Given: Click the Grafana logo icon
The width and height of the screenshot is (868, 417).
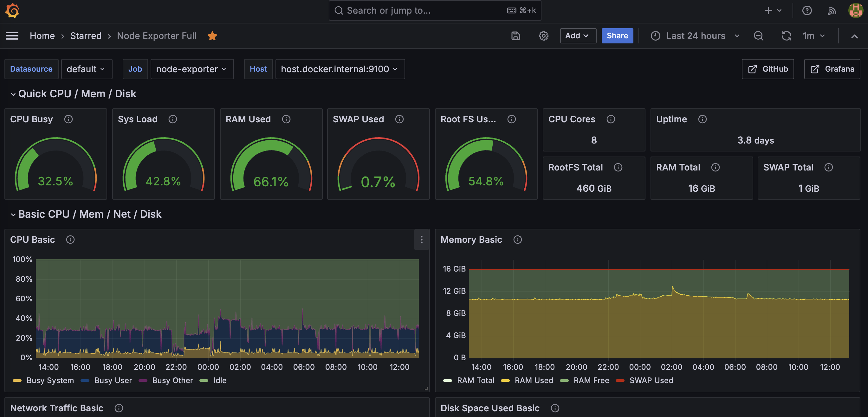Looking at the screenshot, I should 12,10.
